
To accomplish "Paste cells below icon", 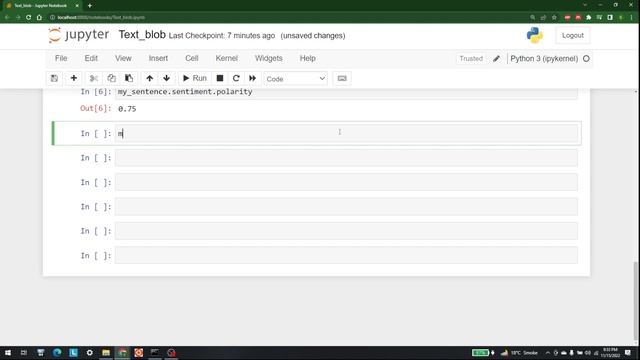I will point(129,78).
